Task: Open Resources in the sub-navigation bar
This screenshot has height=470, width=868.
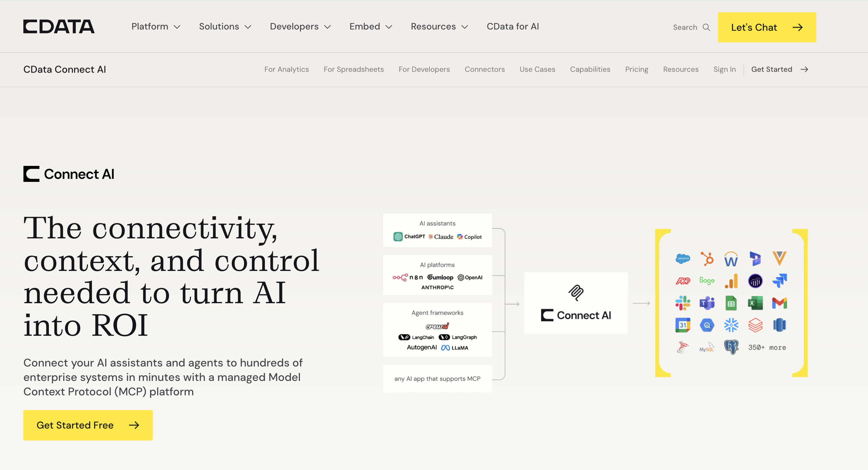Action: tap(681, 69)
